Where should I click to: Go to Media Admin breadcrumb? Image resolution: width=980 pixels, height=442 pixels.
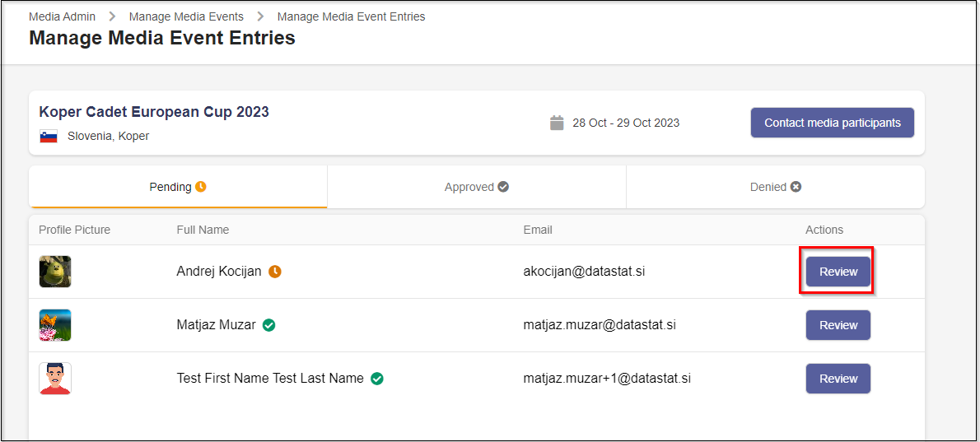point(62,16)
